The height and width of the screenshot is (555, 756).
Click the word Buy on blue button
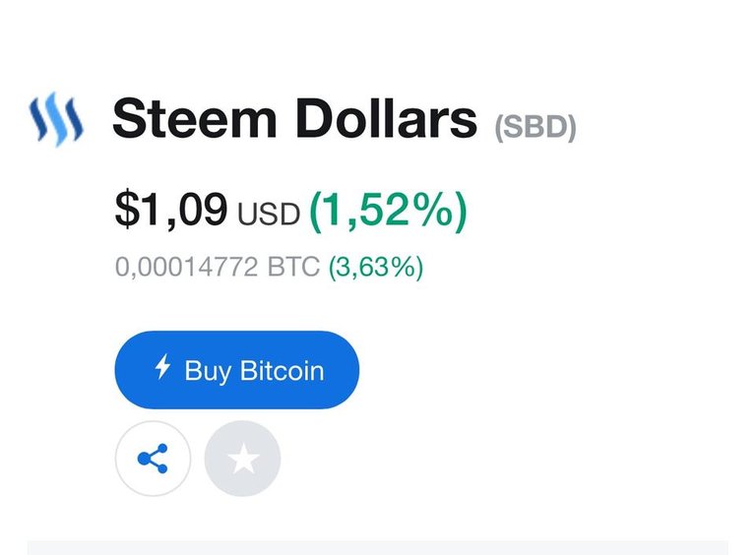(207, 371)
